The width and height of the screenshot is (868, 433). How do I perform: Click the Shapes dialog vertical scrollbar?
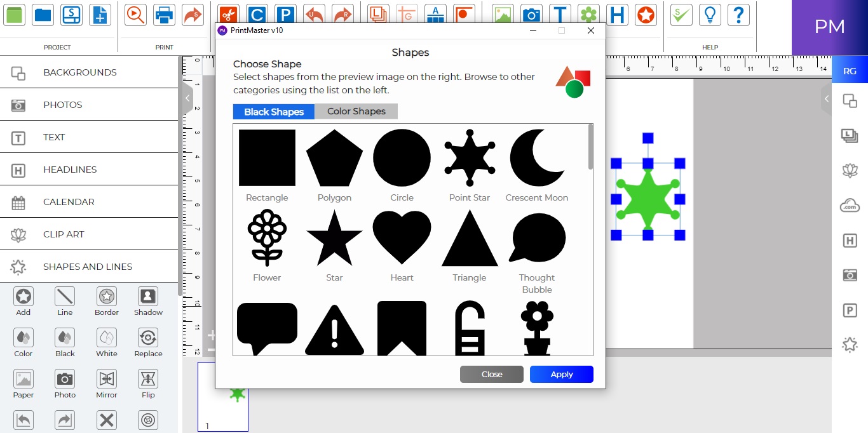(x=591, y=147)
